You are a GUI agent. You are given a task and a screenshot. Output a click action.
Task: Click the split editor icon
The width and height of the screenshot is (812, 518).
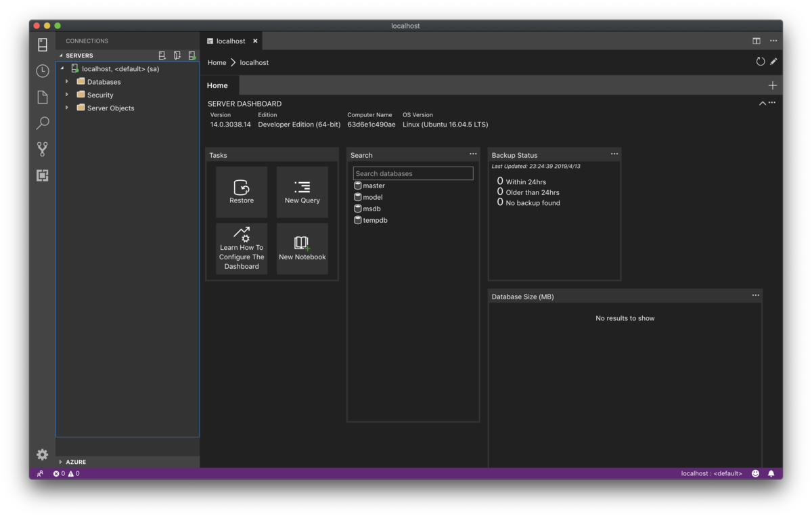click(x=757, y=41)
